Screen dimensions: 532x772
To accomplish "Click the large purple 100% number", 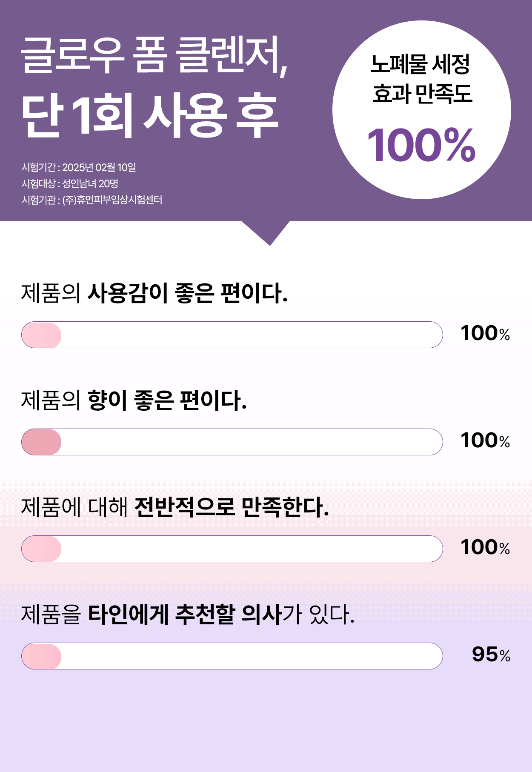I will point(421,146).
